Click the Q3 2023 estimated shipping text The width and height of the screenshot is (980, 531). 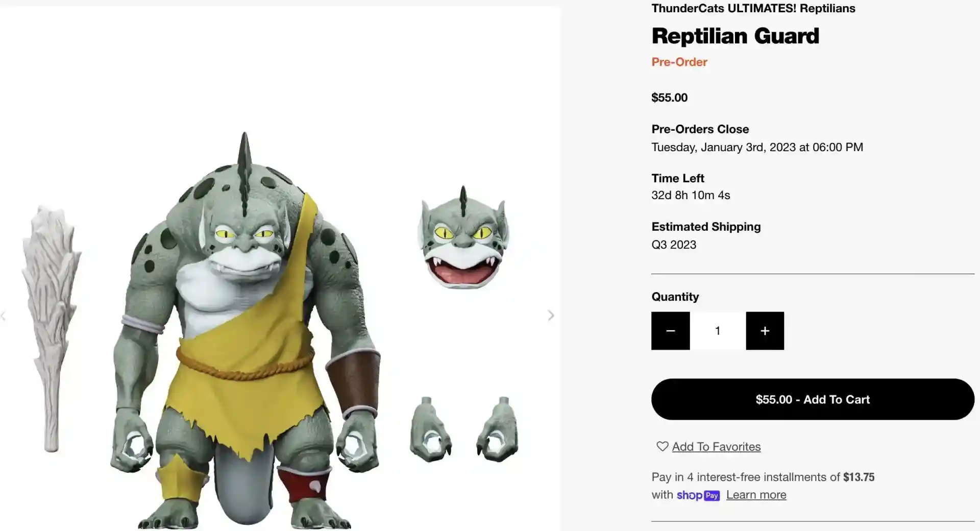pyautogui.click(x=674, y=245)
